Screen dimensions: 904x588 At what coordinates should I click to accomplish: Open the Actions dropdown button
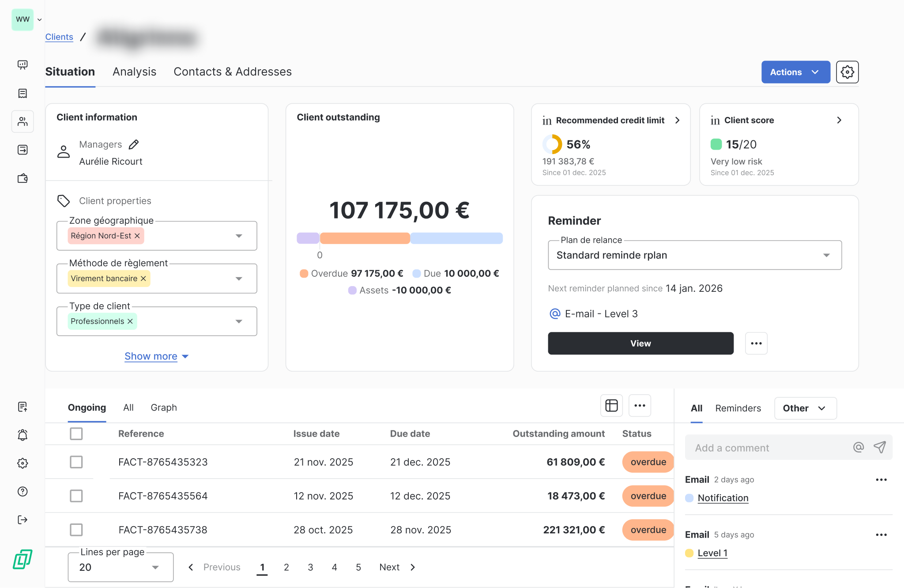click(795, 72)
